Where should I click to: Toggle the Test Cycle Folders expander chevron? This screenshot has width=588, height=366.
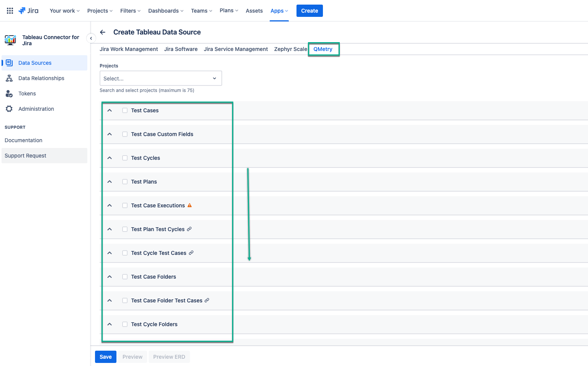(x=110, y=324)
